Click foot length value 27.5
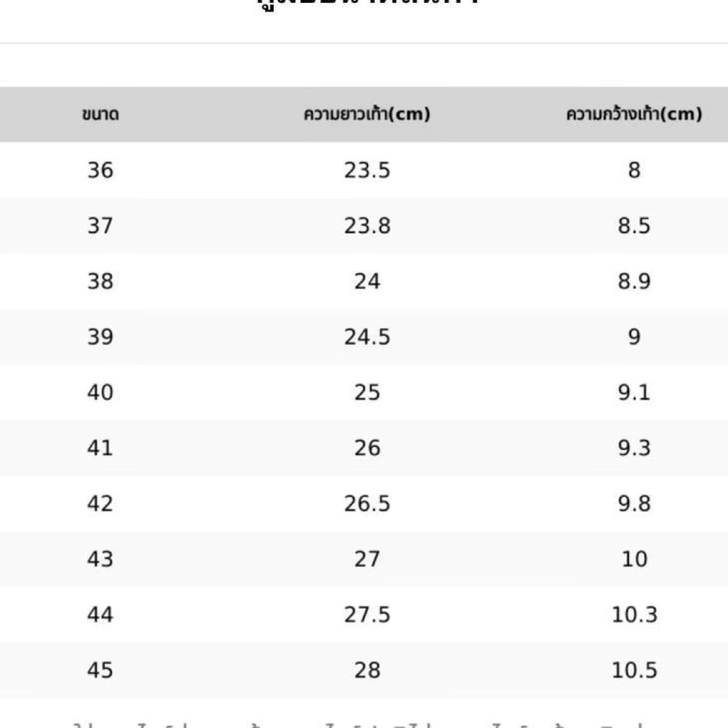Screen dimensions: 728x728 click(367, 615)
